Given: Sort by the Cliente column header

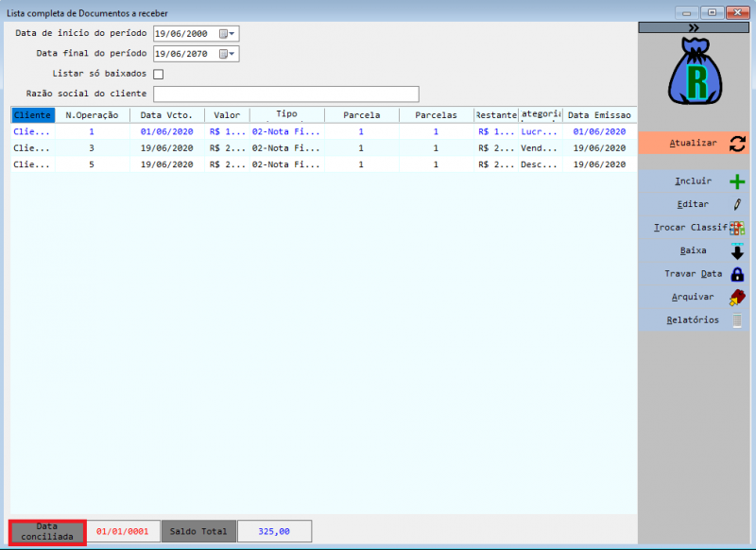Looking at the screenshot, I should [x=32, y=115].
